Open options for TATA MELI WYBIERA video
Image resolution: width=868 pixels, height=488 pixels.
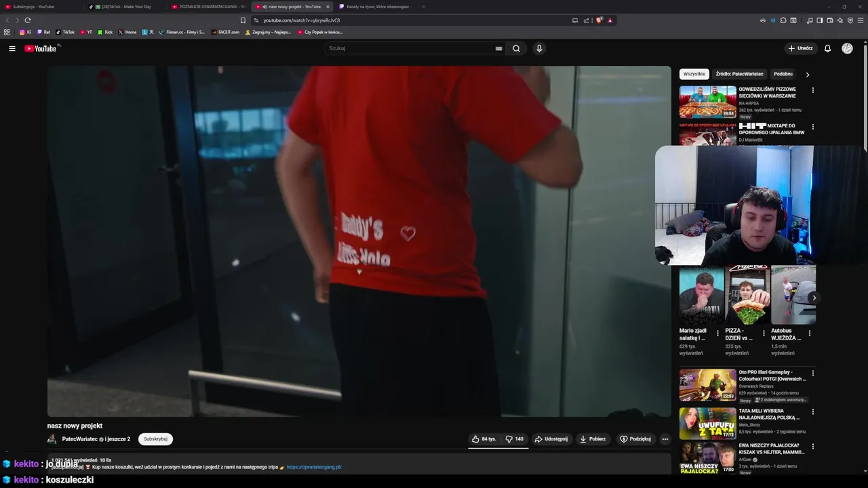(813, 411)
